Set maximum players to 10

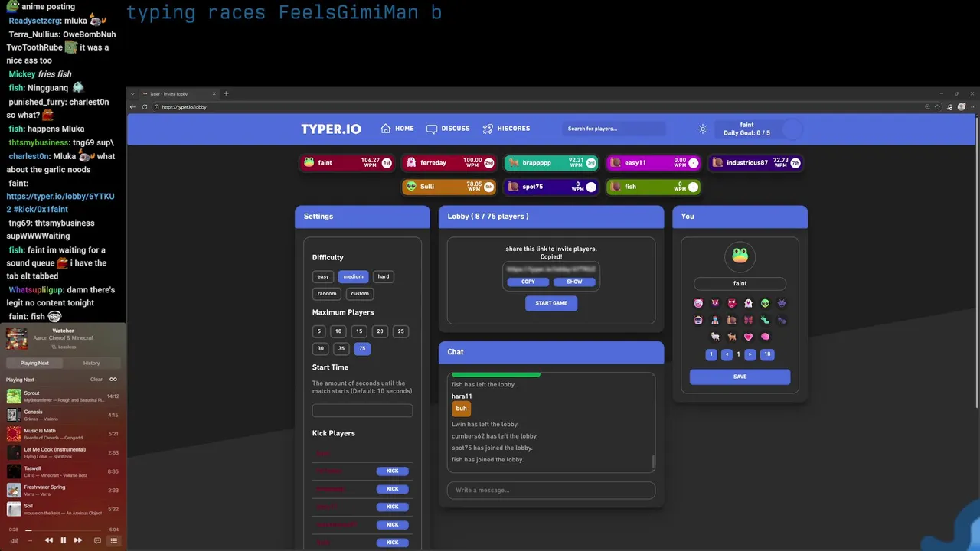tap(338, 331)
